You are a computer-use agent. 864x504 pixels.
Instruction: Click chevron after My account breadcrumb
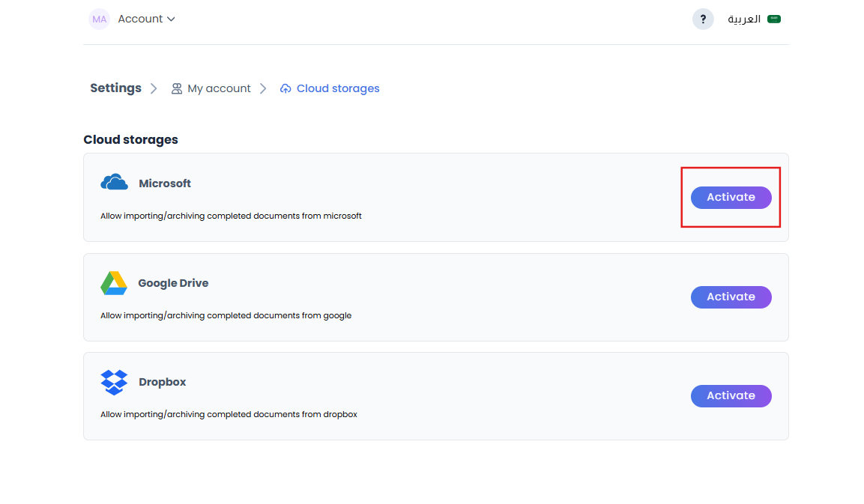(x=263, y=88)
